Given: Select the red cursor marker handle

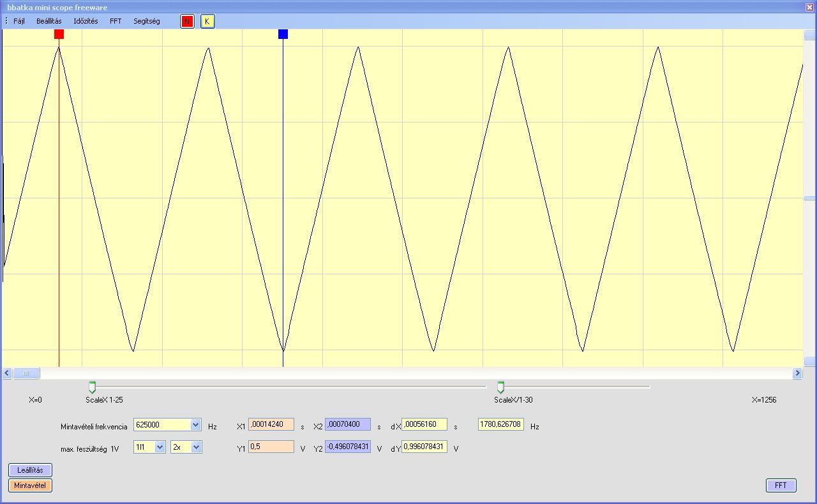Looking at the screenshot, I should point(59,34).
